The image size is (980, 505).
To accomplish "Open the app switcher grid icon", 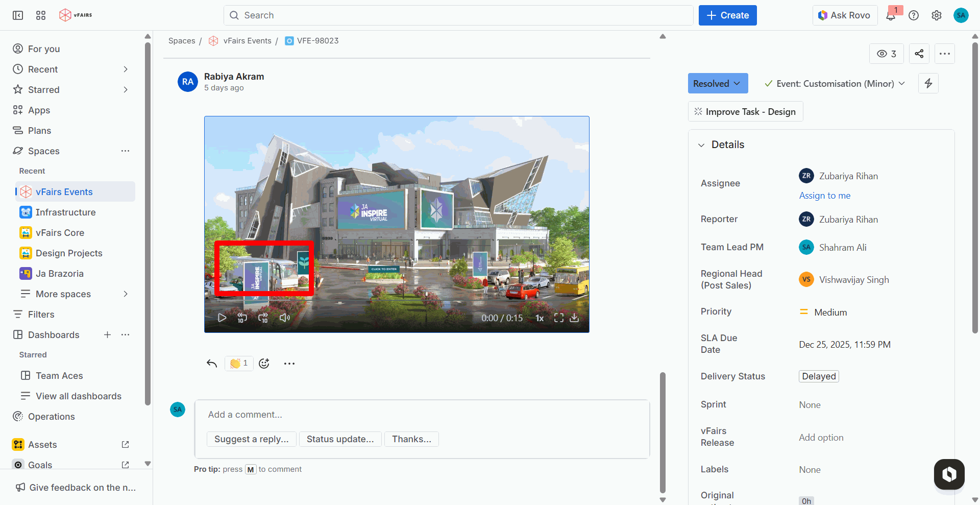I will (x=41, y=15).
